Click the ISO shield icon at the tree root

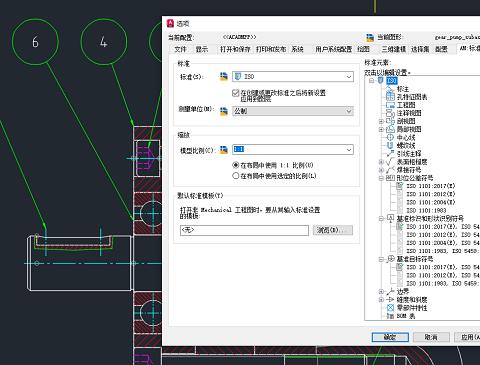coord(381,80)
